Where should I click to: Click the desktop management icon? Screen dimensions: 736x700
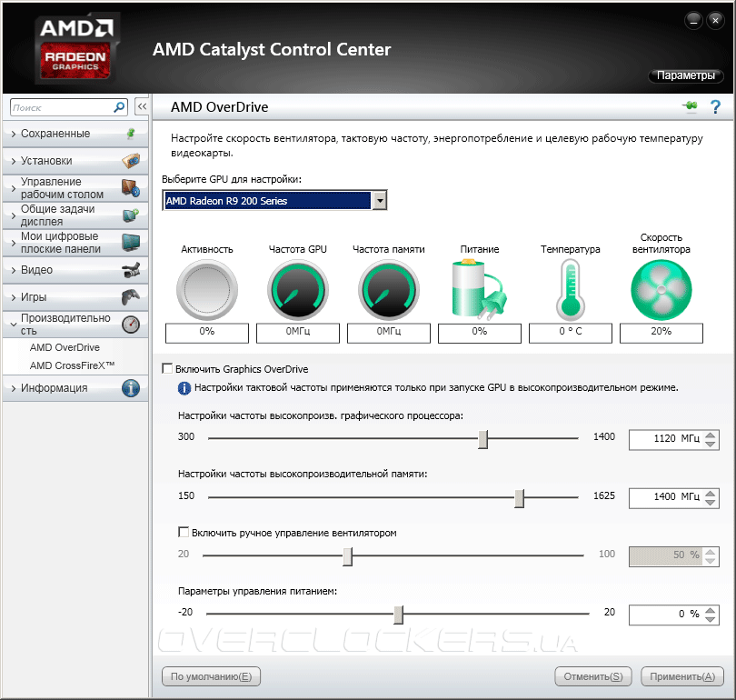(131, 188)
